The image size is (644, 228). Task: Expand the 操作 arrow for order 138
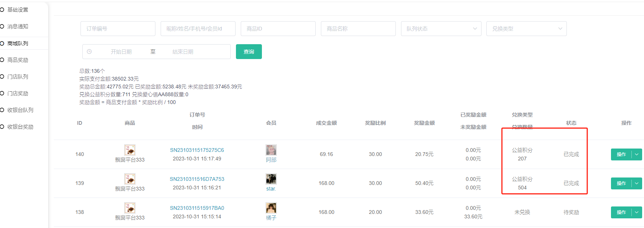coord(637,212)
